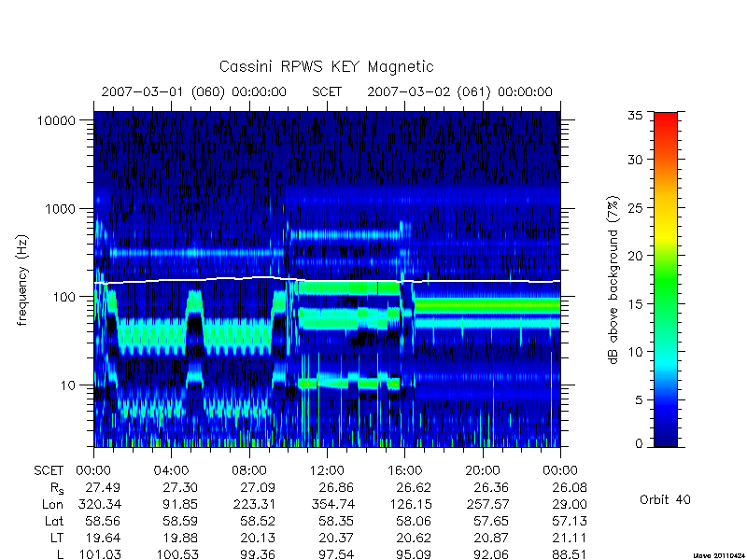Click the LT value 19.64

103,538
